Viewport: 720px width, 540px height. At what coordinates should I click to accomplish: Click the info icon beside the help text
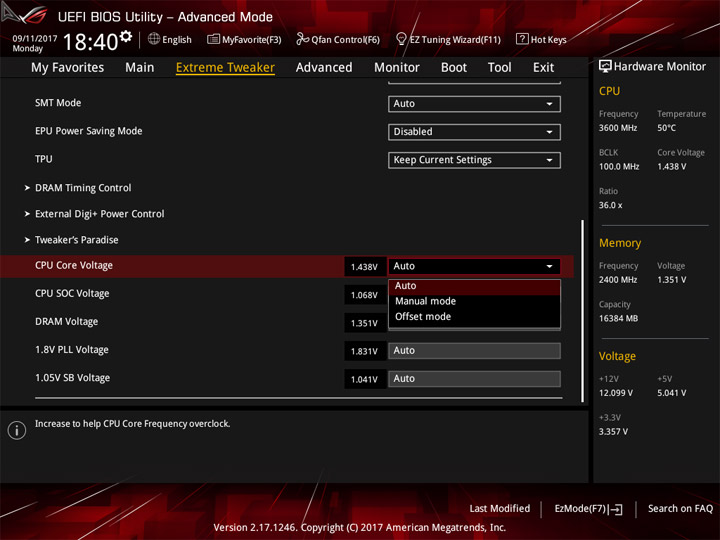click(x=17, y=430)
